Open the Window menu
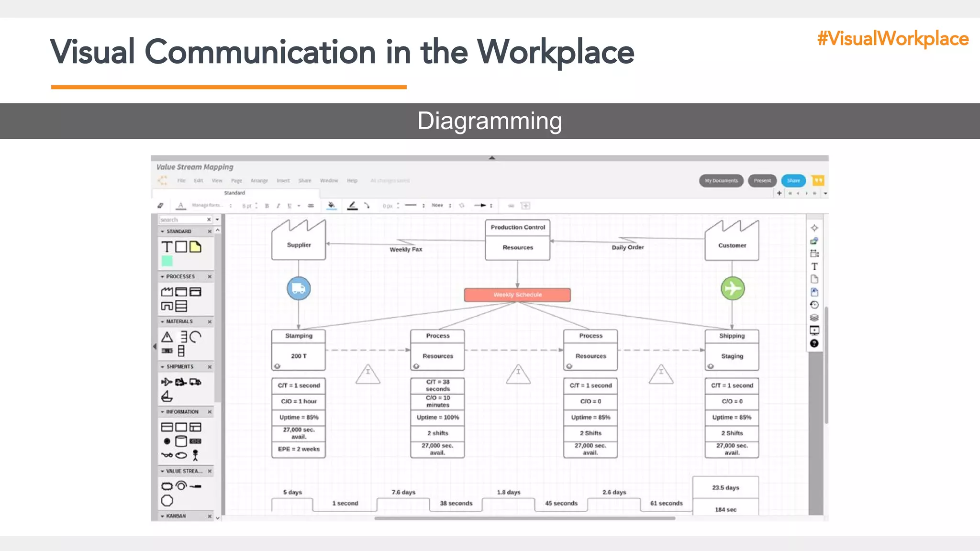 pyautogui.click(x=329, y=181)
